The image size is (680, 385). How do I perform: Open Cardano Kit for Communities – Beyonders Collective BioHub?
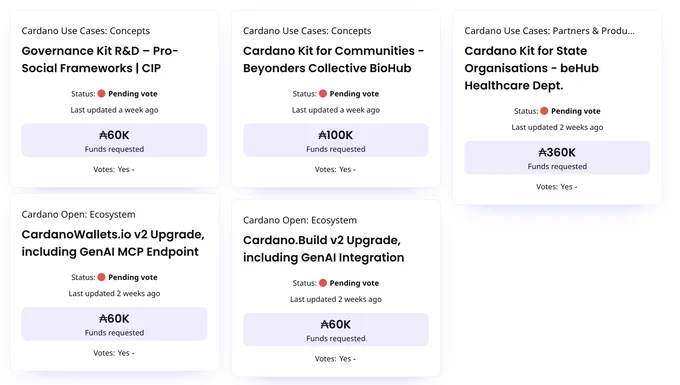coord(333,59)
